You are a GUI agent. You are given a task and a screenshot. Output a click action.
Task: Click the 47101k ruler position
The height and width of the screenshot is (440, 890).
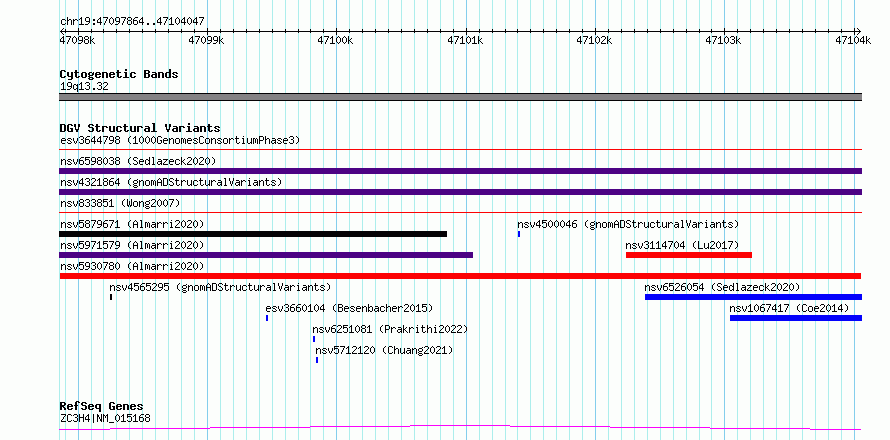465,40
